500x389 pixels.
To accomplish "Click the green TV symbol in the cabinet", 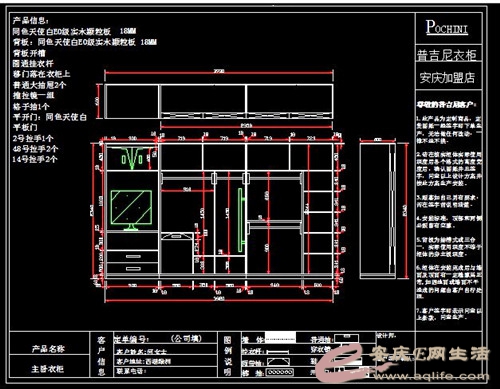I will 131,210.
